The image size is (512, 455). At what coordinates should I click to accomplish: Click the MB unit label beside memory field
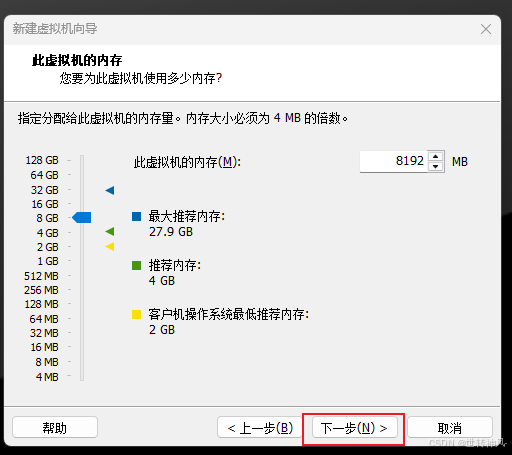(x=460, y=162)
